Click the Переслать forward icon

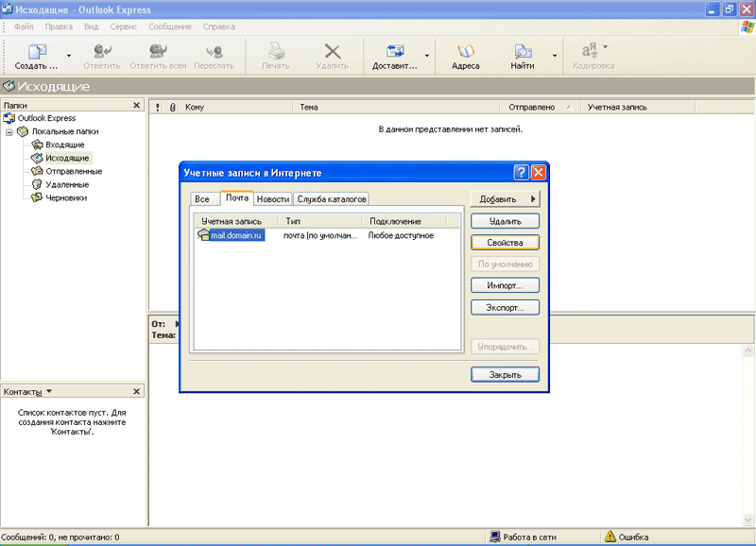point(215,51)
